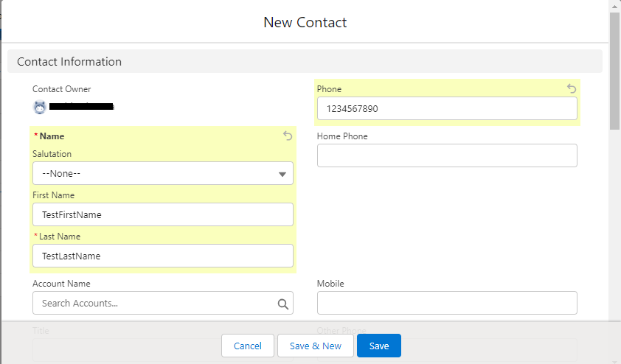Image resolution: width=621 pixels, height=364 pixels.
Task: Click the New Contact dialog title
Action: coord(305,23)
